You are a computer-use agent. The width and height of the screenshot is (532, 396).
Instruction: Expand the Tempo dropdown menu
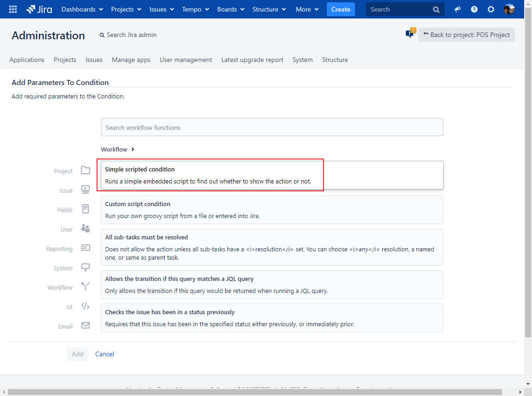(196, 9)
